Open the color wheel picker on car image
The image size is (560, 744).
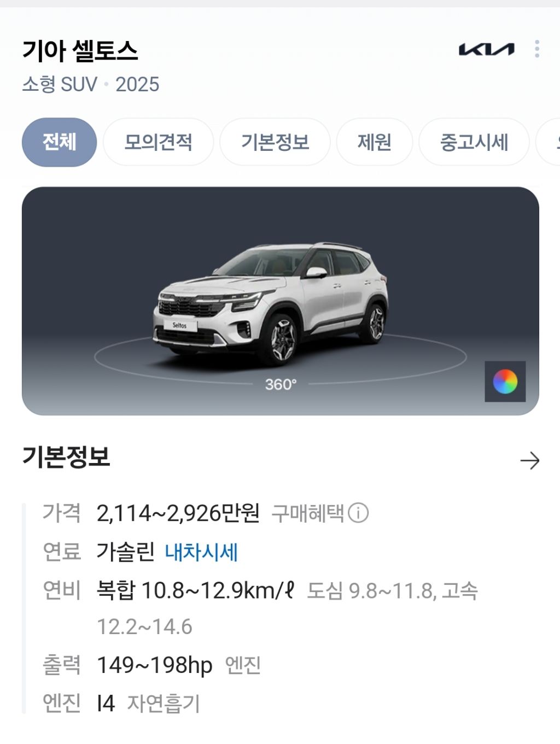pyautogui.click(x=505, y=382)
